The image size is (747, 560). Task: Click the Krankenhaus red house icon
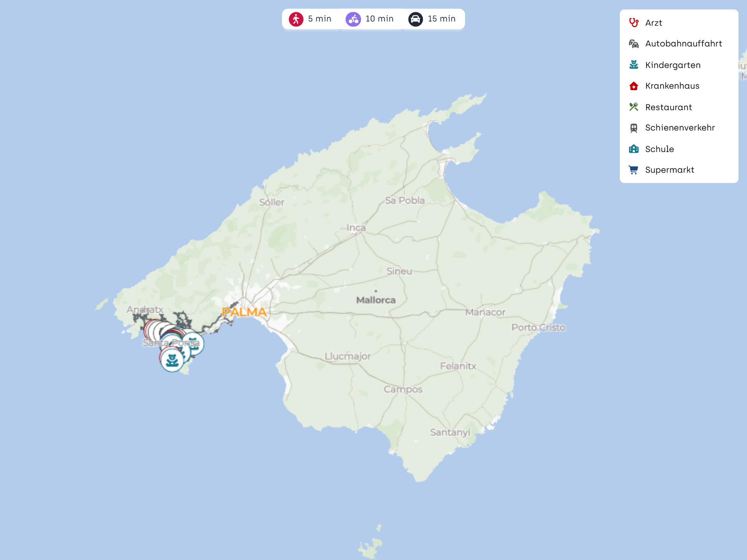click(634, 86)
